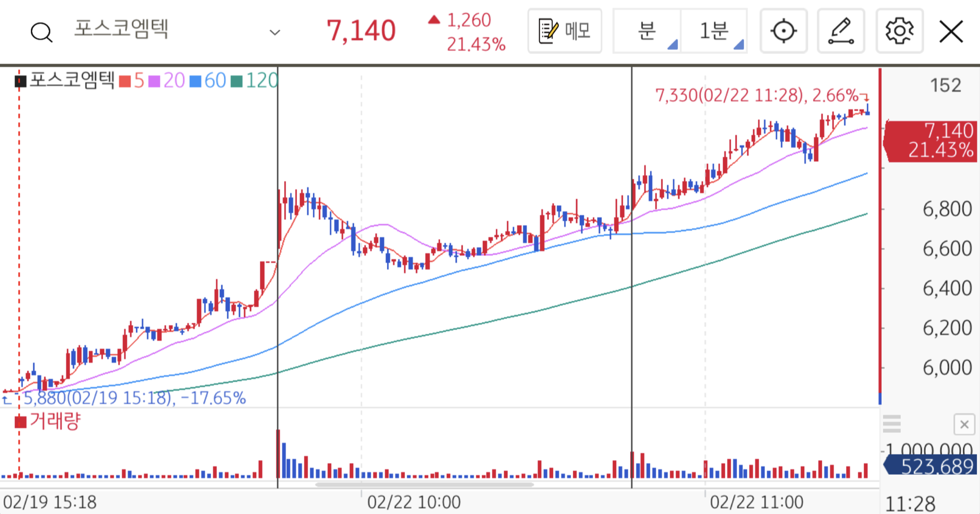This screenshot has height=514, width=980.
Task: Open the 분 chart period dropdown
Action: [x=647, y=31]
